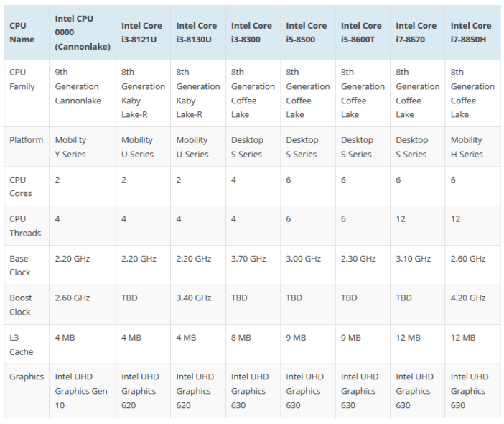Click the Platform row label
504x424 pixels.
point(27,147)
